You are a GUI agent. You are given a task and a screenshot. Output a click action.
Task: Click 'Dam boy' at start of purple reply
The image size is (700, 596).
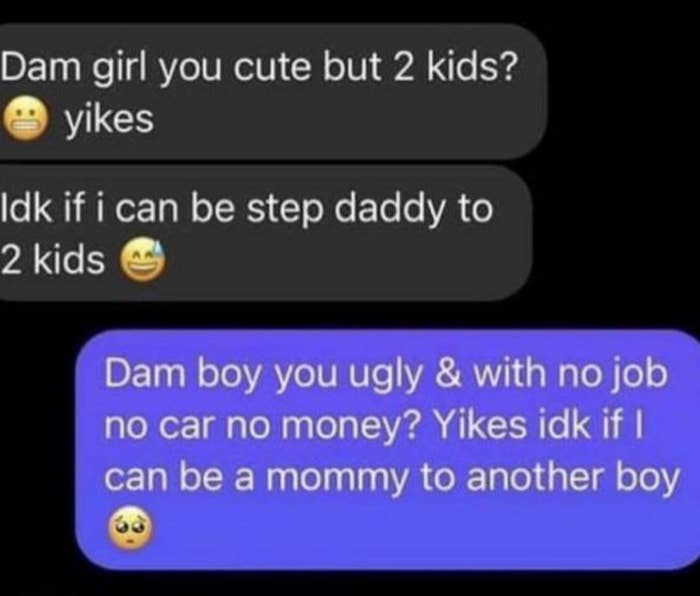pyautogui.click(x=182, y=376)
